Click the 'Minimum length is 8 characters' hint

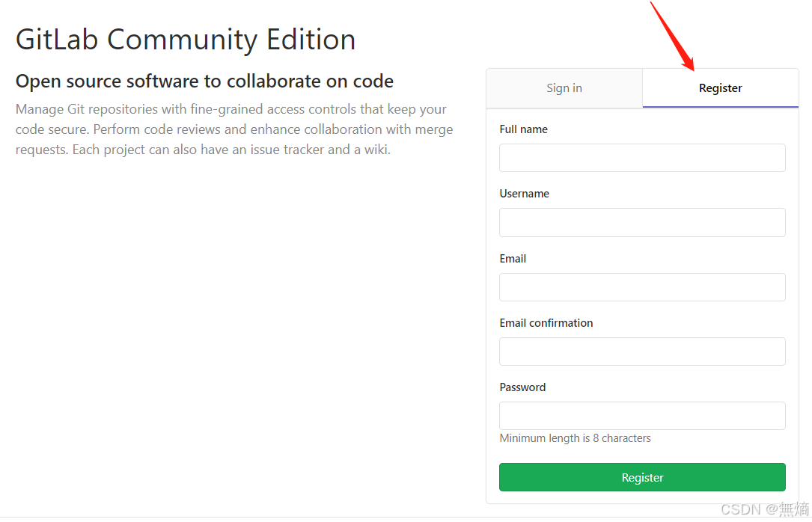coord(575,438)
